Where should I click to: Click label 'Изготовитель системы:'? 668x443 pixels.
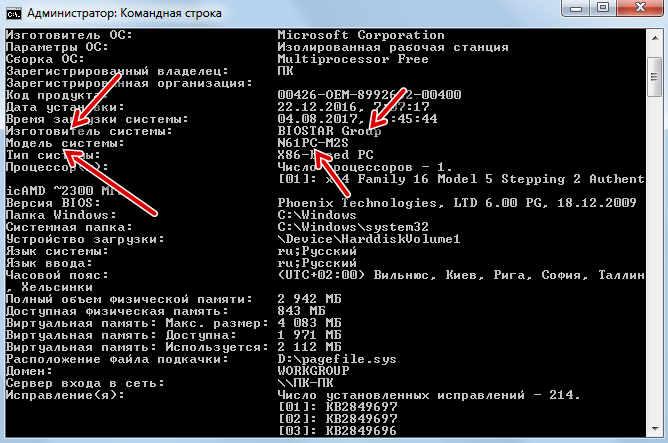coord(89,131)
